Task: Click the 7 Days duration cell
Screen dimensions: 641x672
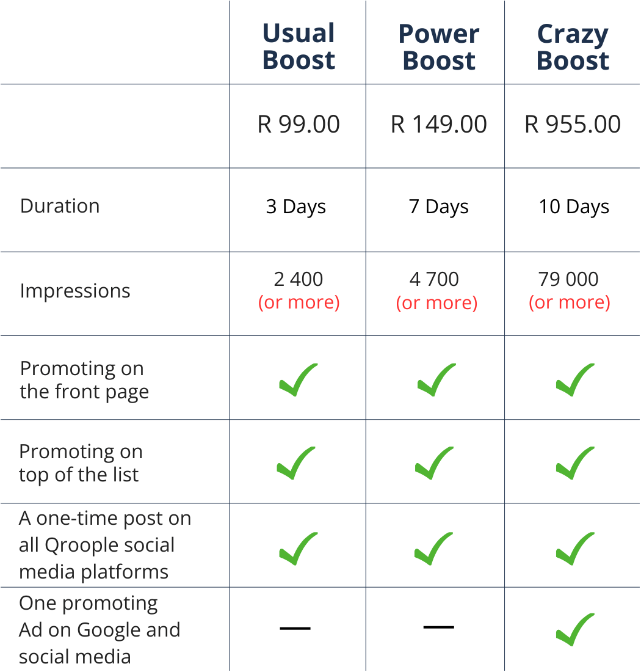Action: (x=438, y=206)
